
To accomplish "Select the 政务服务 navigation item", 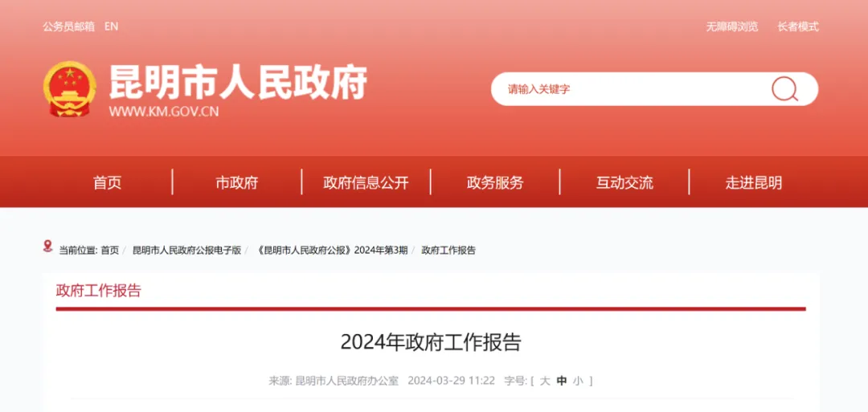I will point(495,183).
